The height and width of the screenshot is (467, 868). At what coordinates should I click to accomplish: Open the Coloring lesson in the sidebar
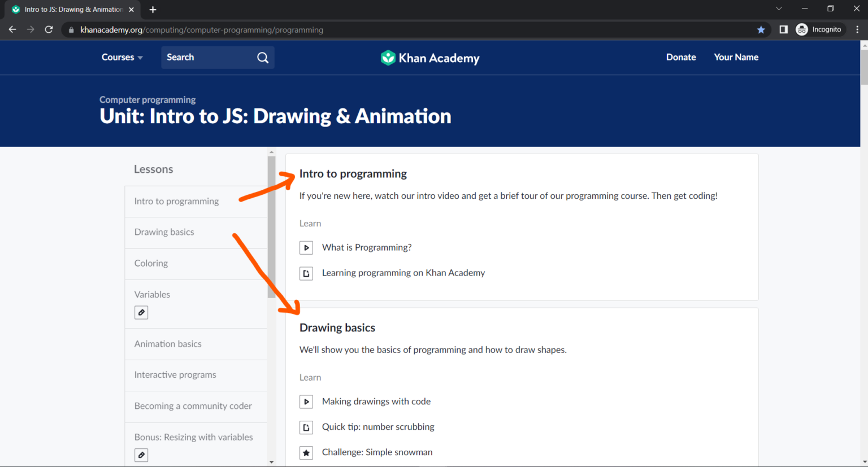[x=151, y=263]
